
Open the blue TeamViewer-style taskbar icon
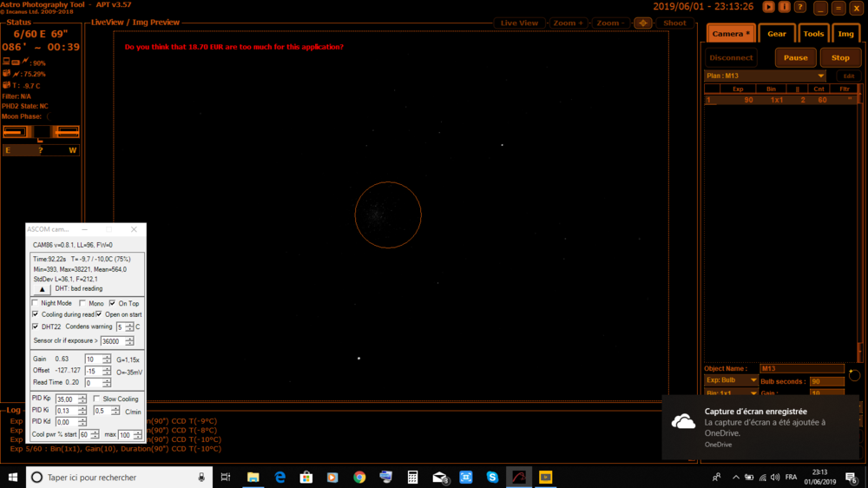point(465,477)
